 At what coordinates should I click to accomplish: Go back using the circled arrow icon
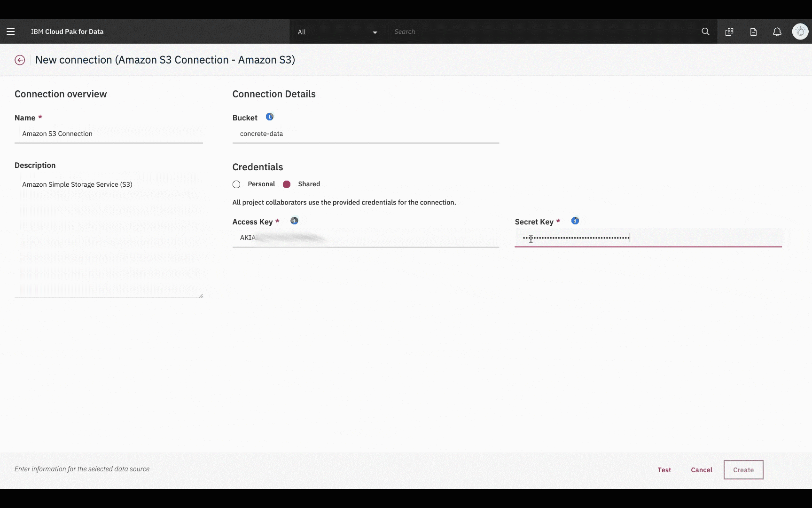coord(20,60)
